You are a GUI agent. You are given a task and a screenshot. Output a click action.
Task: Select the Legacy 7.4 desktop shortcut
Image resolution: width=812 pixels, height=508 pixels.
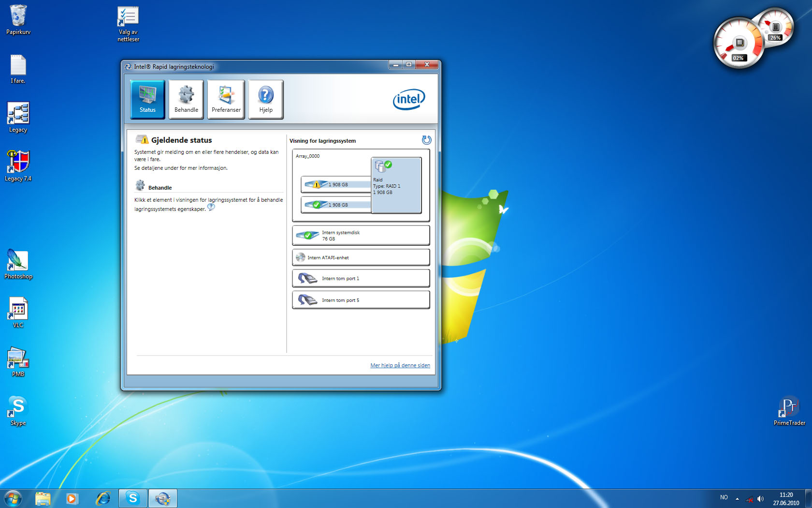point(18,166)
